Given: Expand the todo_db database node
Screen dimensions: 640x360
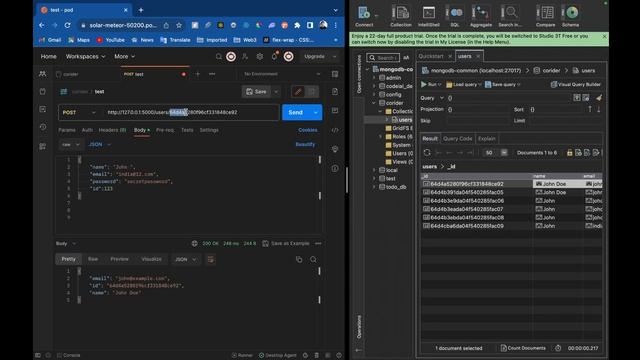Looking at the screenshot, I should (x=374, y=187).
